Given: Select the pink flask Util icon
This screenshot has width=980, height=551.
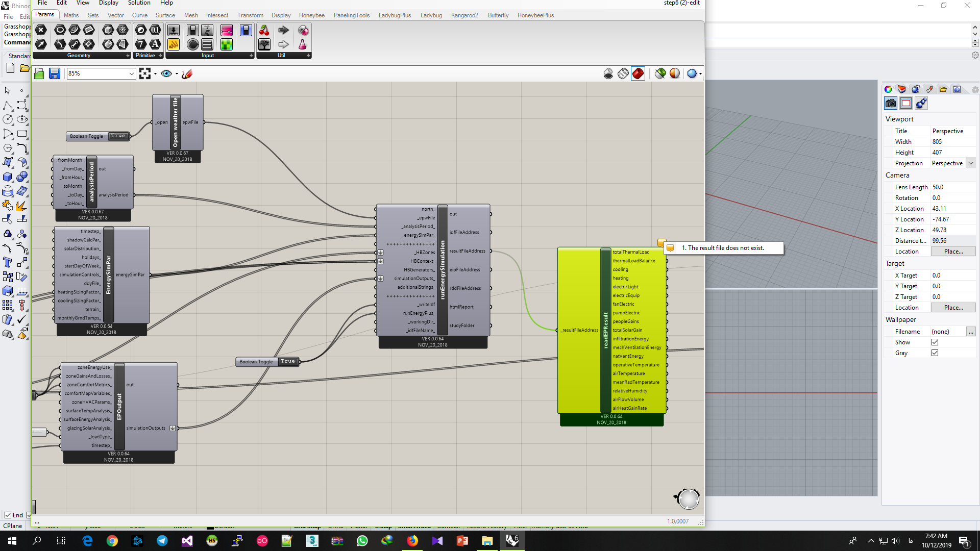Looking at the screenshot, I should click(x=303, y=44).
